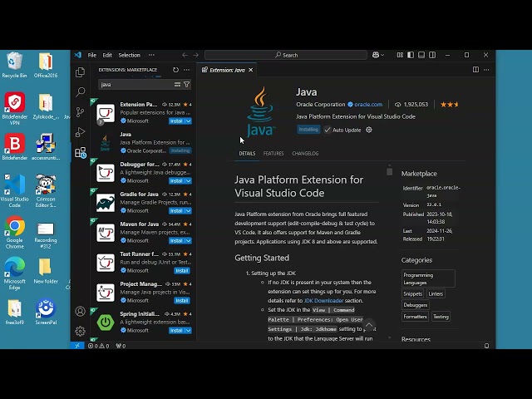
Task: Open Source Control view
Action: point(80,112)
